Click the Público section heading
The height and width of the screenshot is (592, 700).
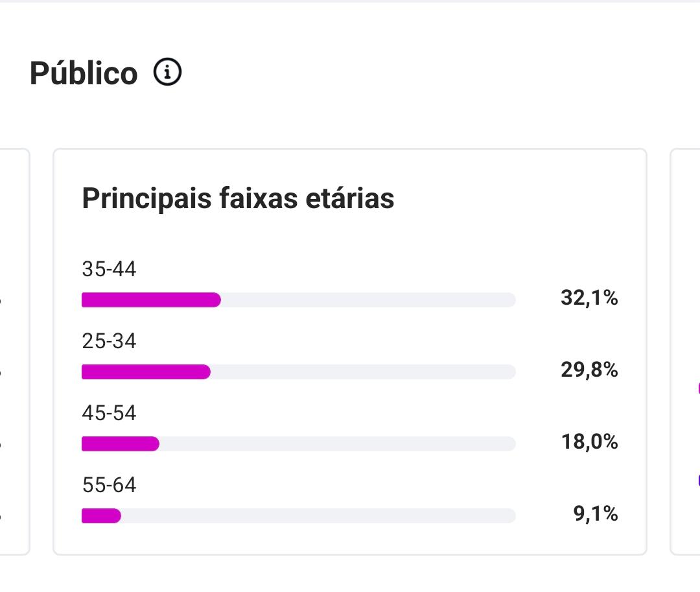click(x=84, y=73)
